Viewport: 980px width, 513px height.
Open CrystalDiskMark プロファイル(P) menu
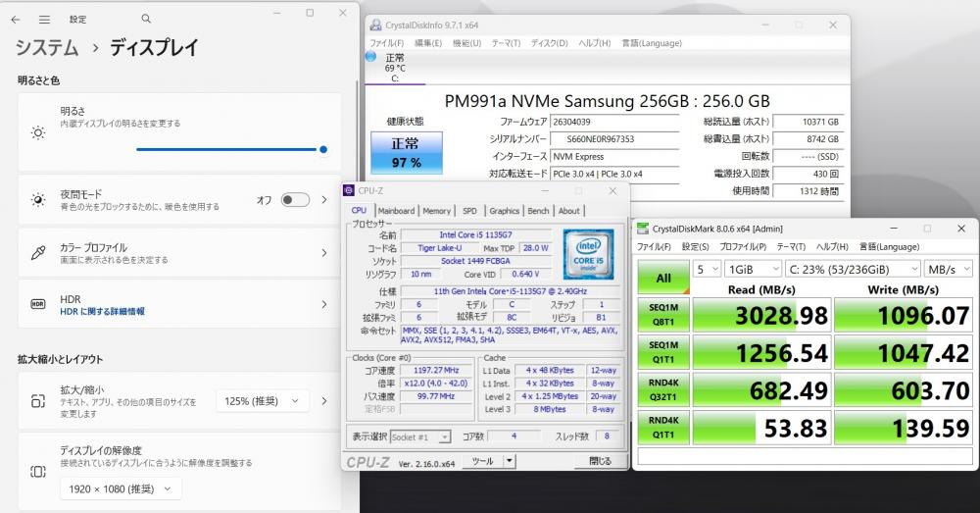[743, 246]
